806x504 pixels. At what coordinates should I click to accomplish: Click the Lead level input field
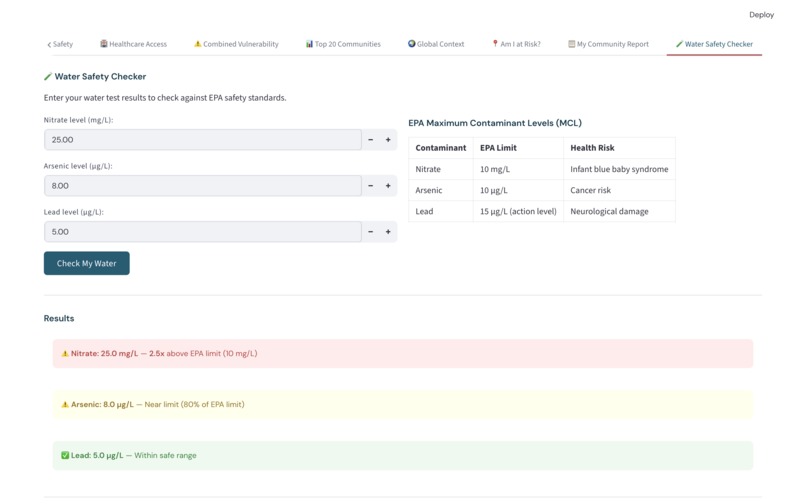(x=203, y=232)
